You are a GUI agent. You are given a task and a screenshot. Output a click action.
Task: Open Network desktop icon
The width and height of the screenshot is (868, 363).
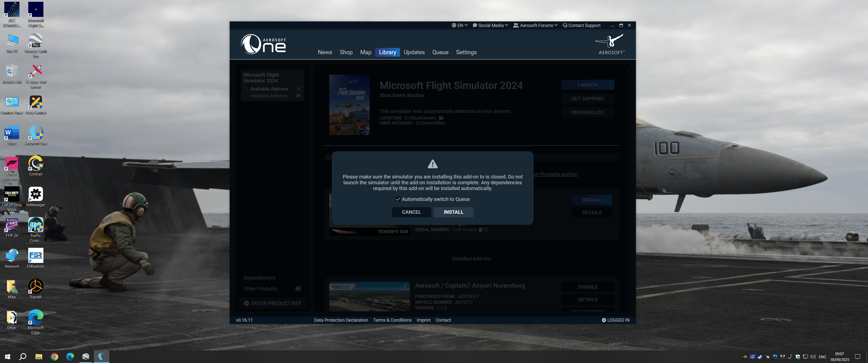tap(12, 258)
